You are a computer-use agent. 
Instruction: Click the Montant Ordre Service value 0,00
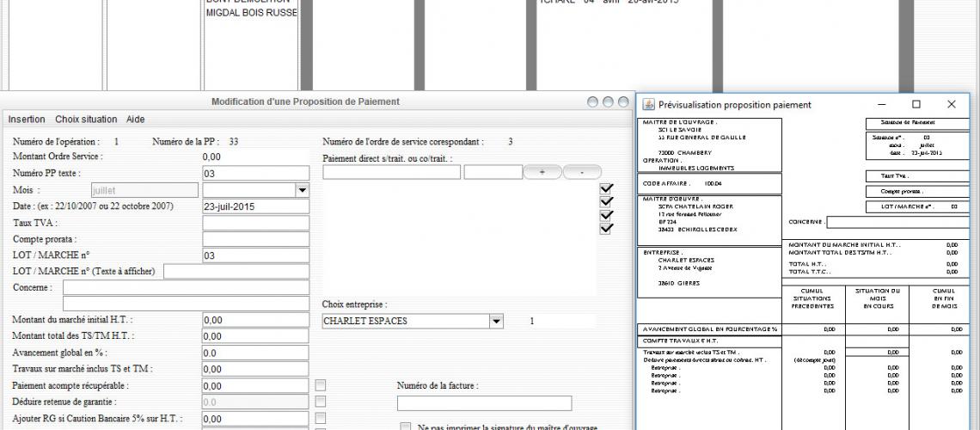(211, 157)
